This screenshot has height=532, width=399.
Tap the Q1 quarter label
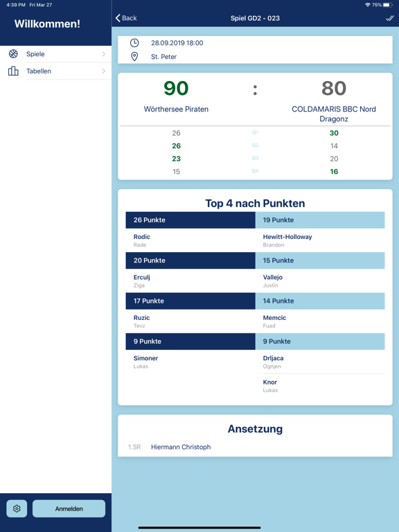(x=255, y=132)
